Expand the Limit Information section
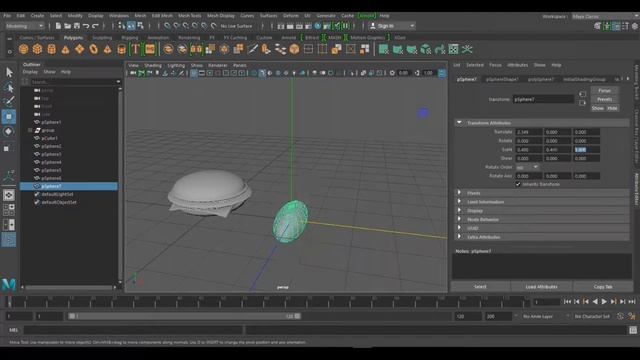Viewport: 640px width, 360px height. (459, 202)
